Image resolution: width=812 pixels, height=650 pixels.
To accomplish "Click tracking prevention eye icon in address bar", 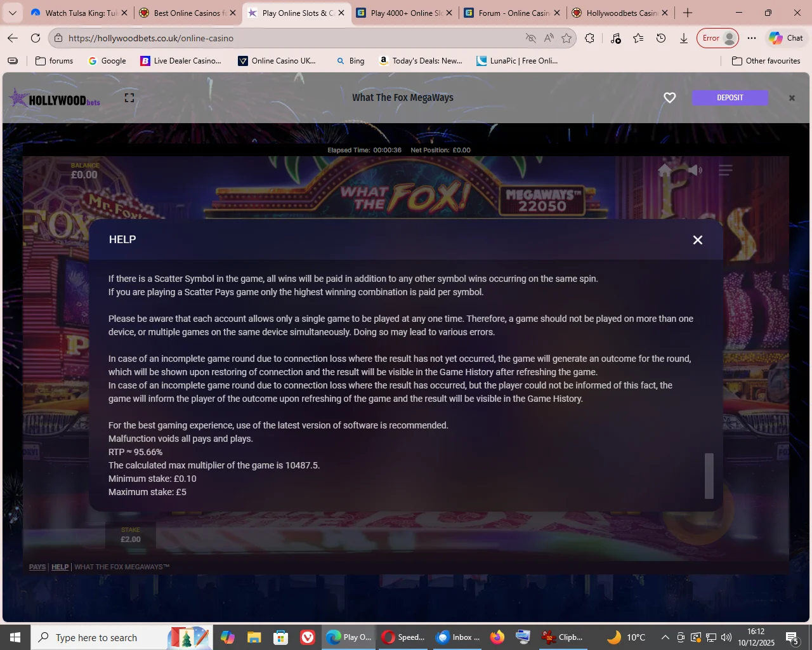I will click(x=531, y=38).
